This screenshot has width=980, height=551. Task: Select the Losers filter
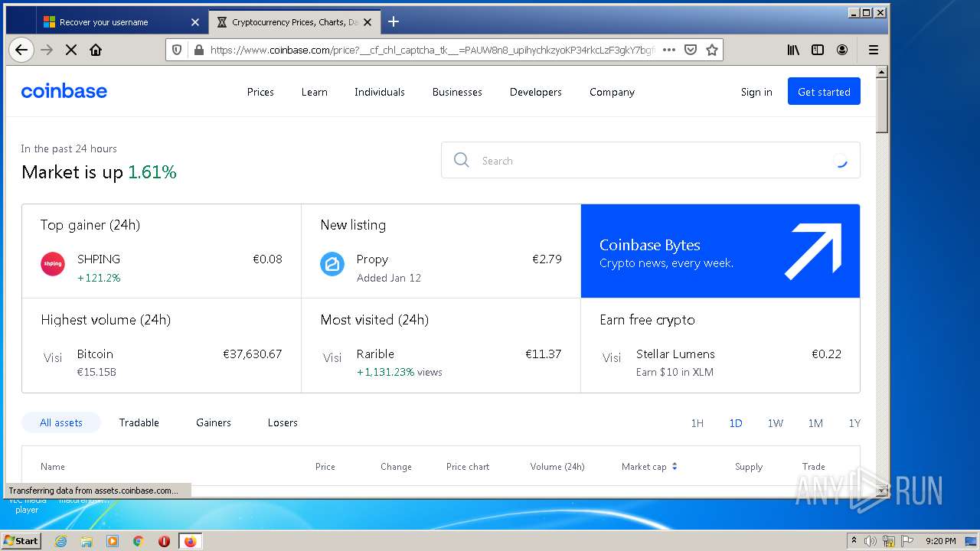[x=283, y=422]
